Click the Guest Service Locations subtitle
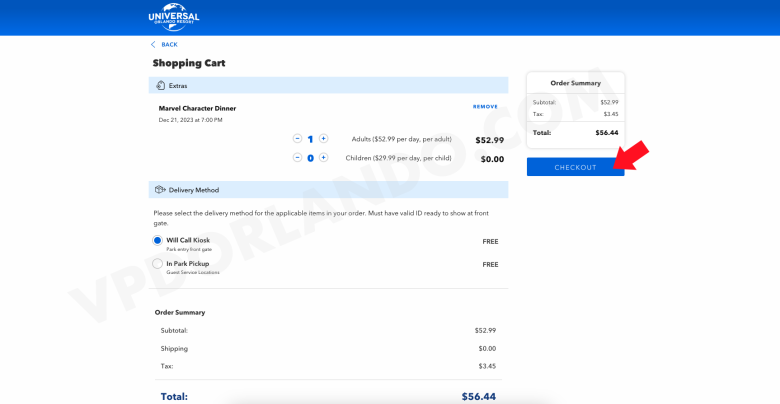 click(x=193, y=273)
